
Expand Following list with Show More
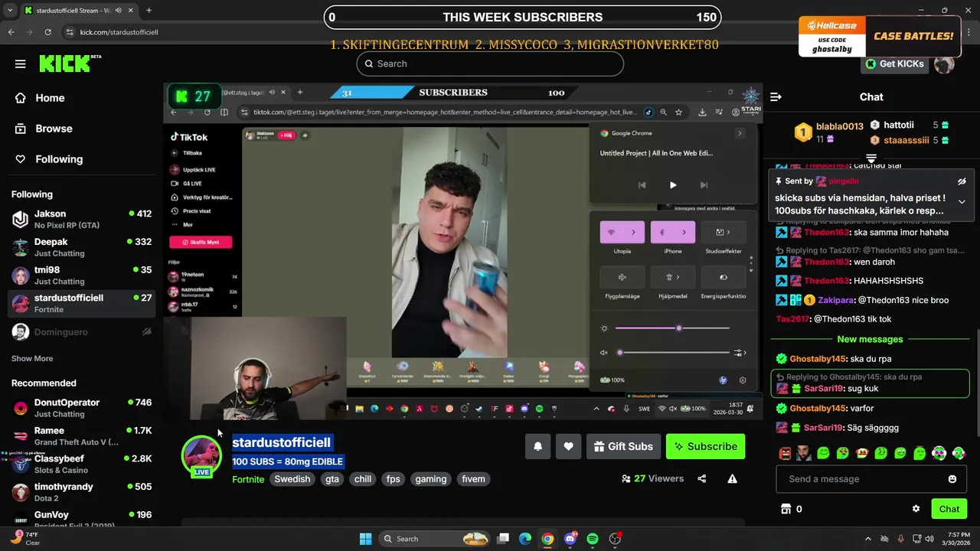pos(32,358)
